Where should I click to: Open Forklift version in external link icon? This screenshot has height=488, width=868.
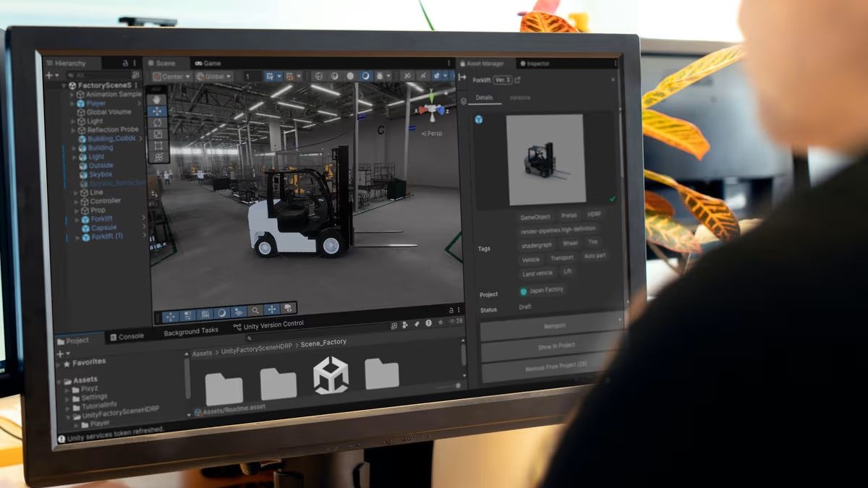click(517, 80)
